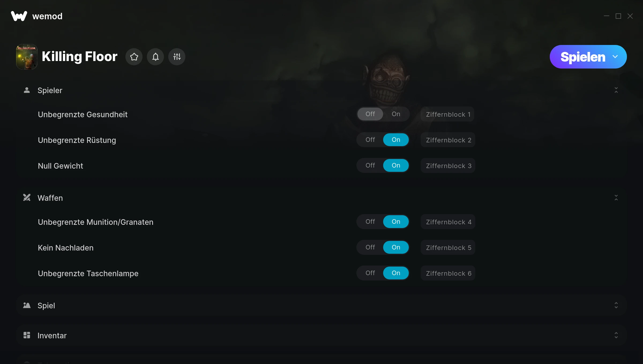Click the Waffen crossed swords icon

pos(27,198)
